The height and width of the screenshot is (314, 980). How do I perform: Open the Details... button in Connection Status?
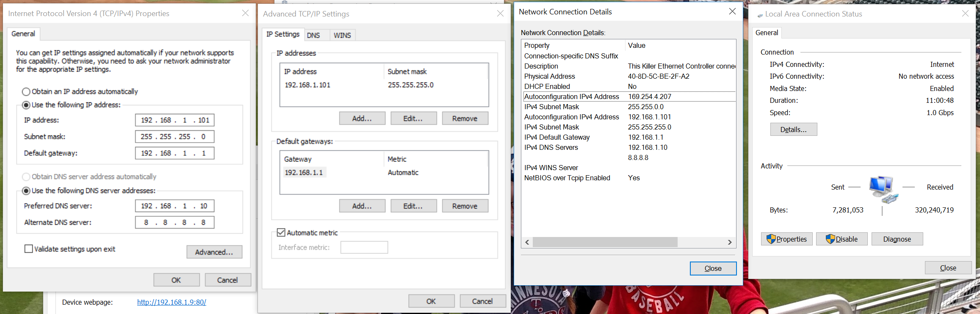pos(794,129)
